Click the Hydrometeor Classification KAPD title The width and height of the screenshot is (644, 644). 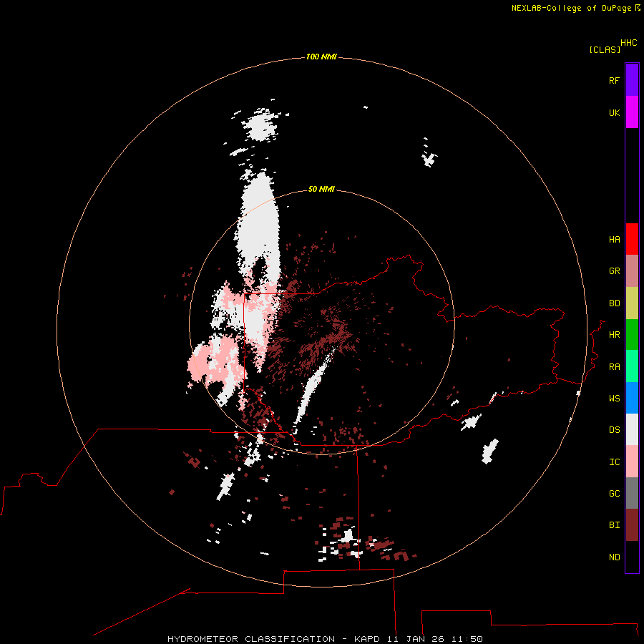click(325, 639)
